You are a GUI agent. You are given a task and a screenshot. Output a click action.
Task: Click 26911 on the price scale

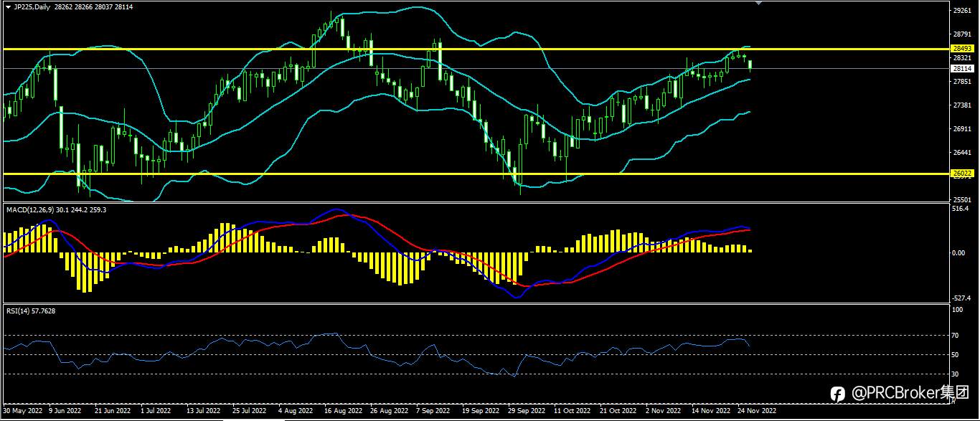click(962, 129)
